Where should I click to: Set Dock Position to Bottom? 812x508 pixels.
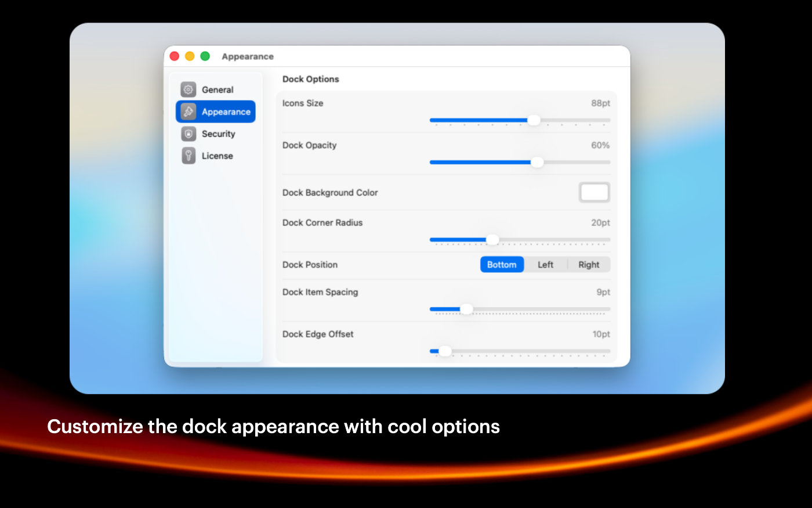click(502, 265)
